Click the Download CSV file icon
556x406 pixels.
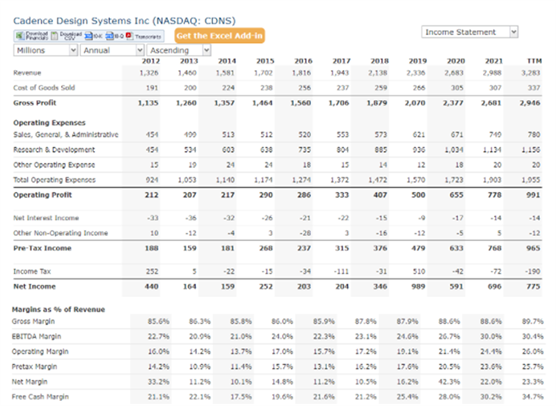(x=54, y=36)
